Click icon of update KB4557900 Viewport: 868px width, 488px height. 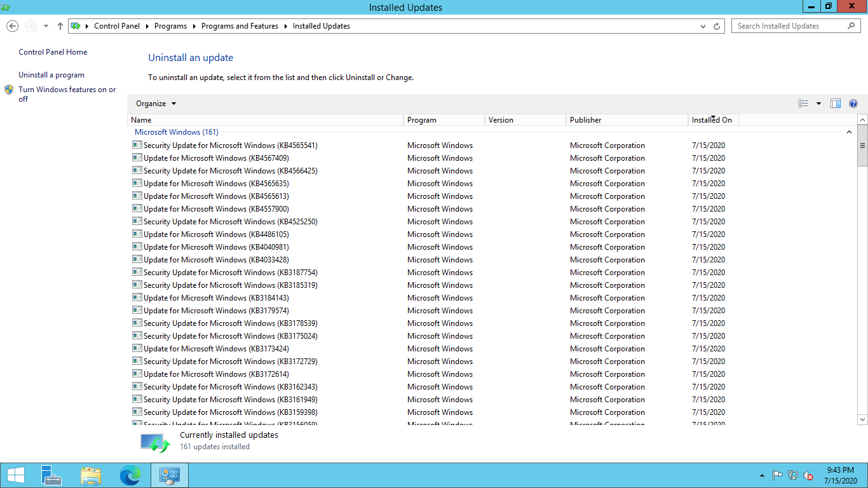pyautogui.click(x=137, y=208)
